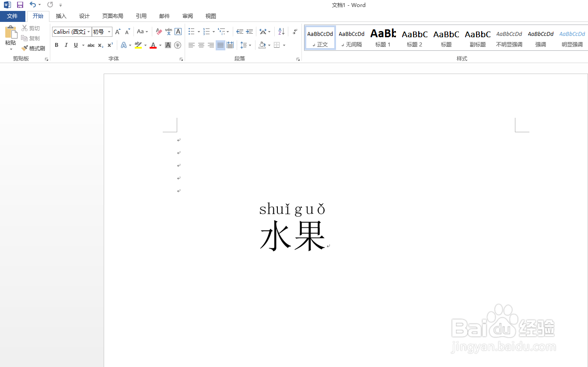Viewport: 588px width, 367px height.
Task: Click the clear formatting eraser icon
Action: pos(159,32)
